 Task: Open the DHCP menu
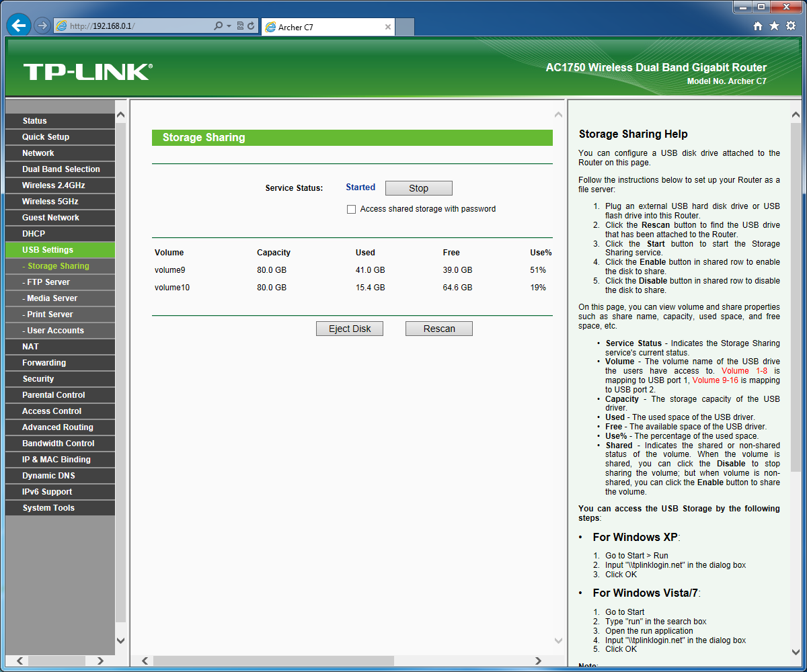coord(60,234)
